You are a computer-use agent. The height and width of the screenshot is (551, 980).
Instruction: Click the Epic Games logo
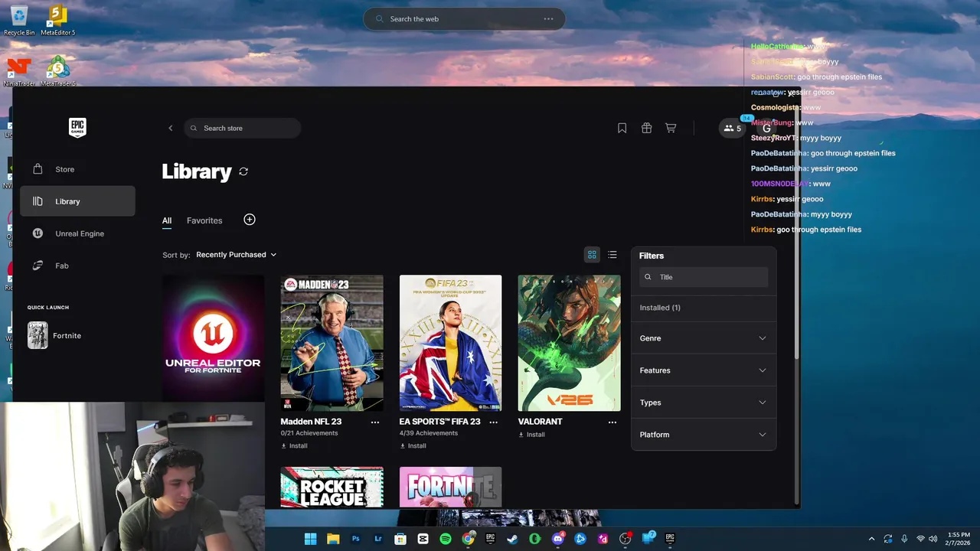(x=77, y=128)
